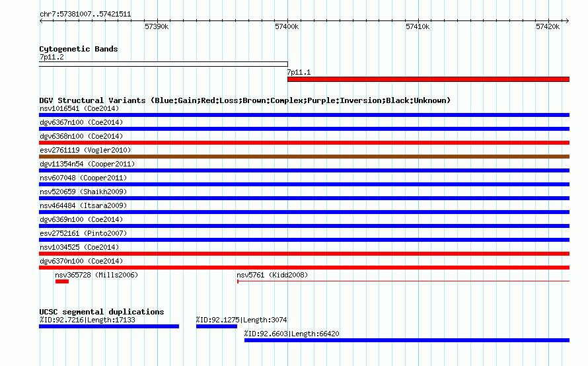Image resolution: width=588 pixels, height=366 pixels.
Task: Select the blue bar under dgv6367n100
Action: [304, 129]
